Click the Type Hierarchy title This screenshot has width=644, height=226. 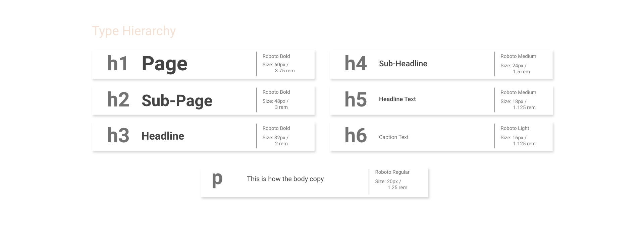[x=133, y=31]
